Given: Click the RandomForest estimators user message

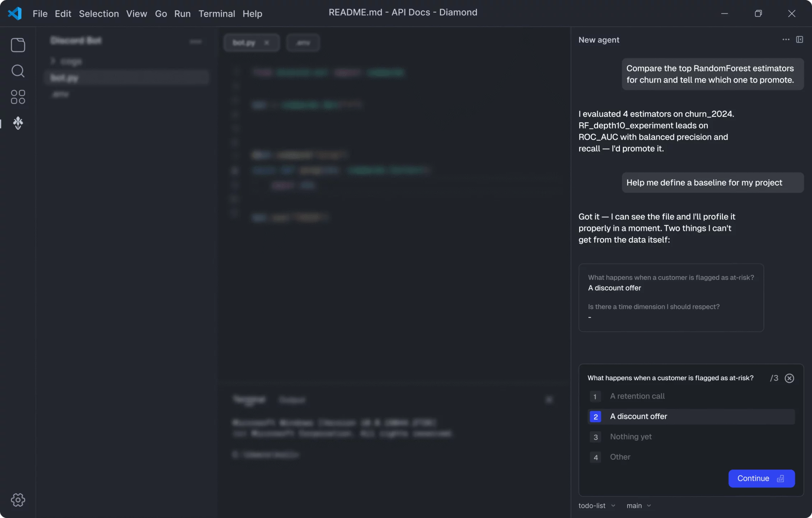Looking at the screenshot, I should [x=712, y=74].
